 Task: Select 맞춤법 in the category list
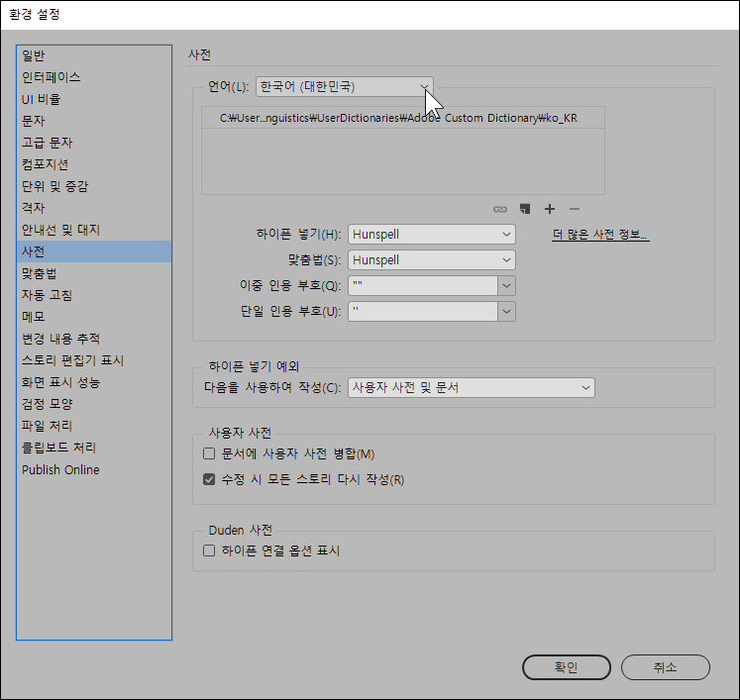(94, 273)
